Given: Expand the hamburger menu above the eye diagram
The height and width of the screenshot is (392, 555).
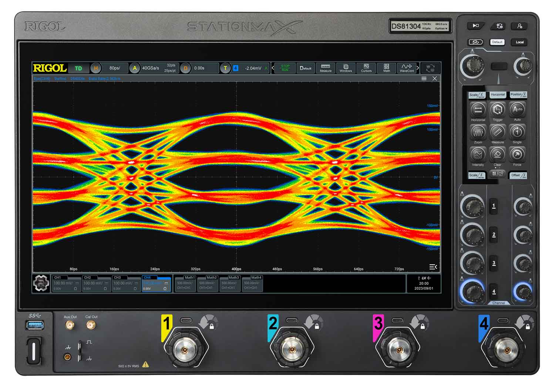Looking at the screenshot, I should pos(424,78).
